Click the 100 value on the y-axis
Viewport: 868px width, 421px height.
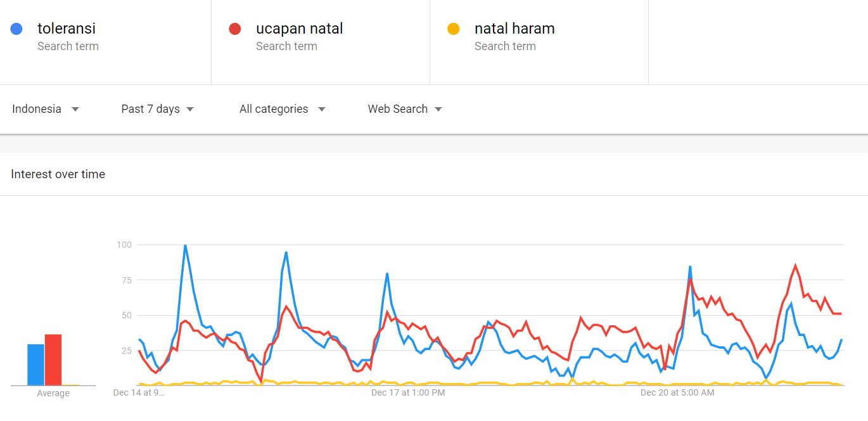[124, 245]
